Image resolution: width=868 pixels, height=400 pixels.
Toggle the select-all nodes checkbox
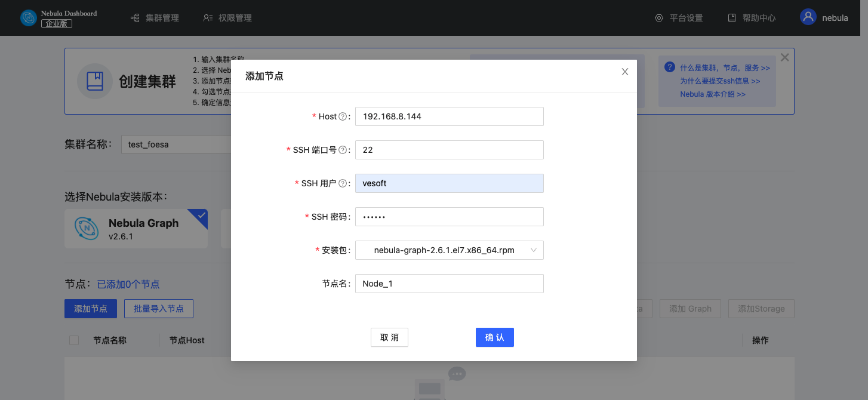(x=74, y=340)
